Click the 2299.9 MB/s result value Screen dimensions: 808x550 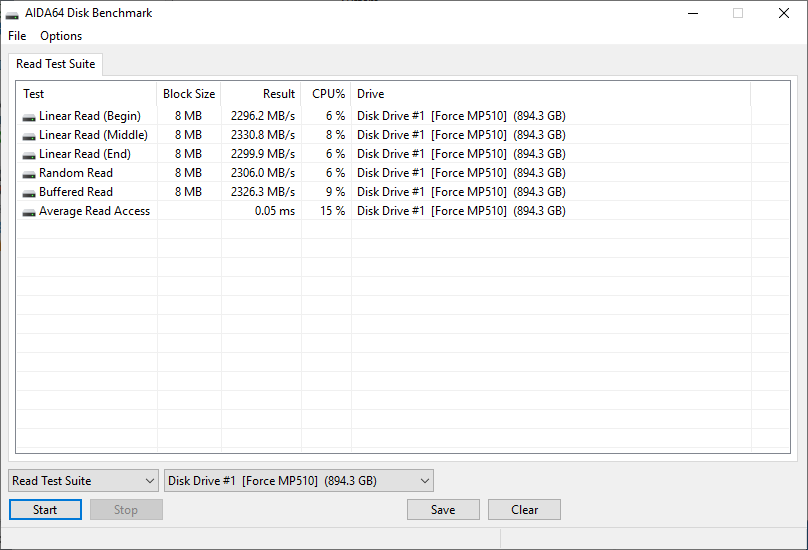[263, 154]
